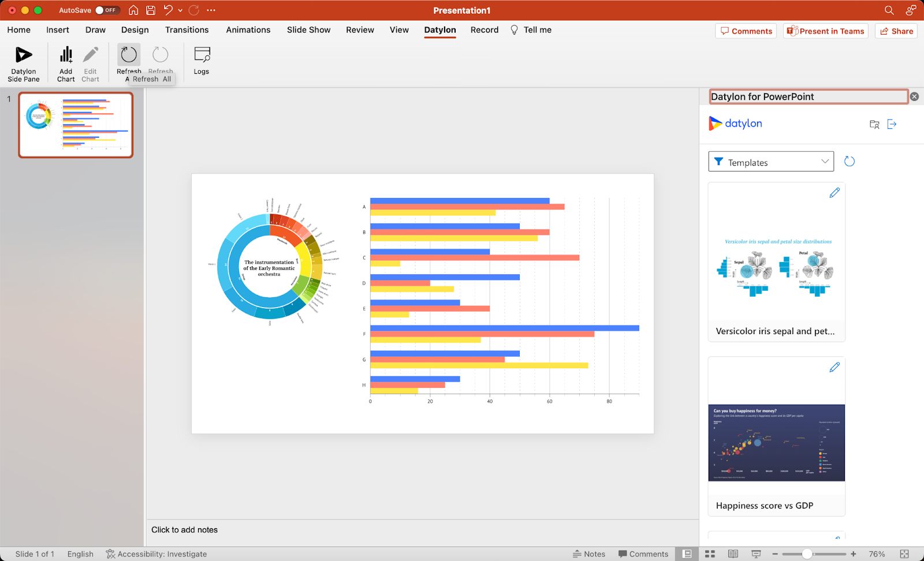The height and width of the screenshot is (561, 924).
Task: Select the bar chart on the slide
Action: point(500,300)
